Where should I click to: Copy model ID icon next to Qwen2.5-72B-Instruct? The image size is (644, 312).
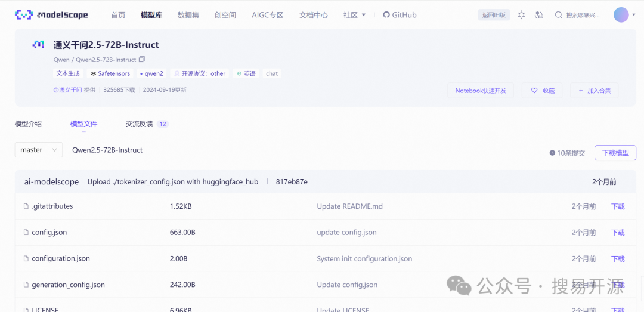tap(142, 59)
